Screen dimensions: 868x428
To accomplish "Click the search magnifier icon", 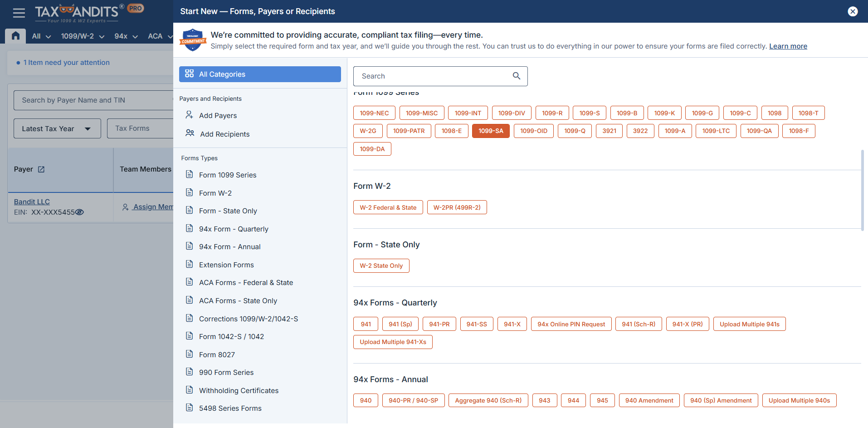I will (x=516, y=76).
